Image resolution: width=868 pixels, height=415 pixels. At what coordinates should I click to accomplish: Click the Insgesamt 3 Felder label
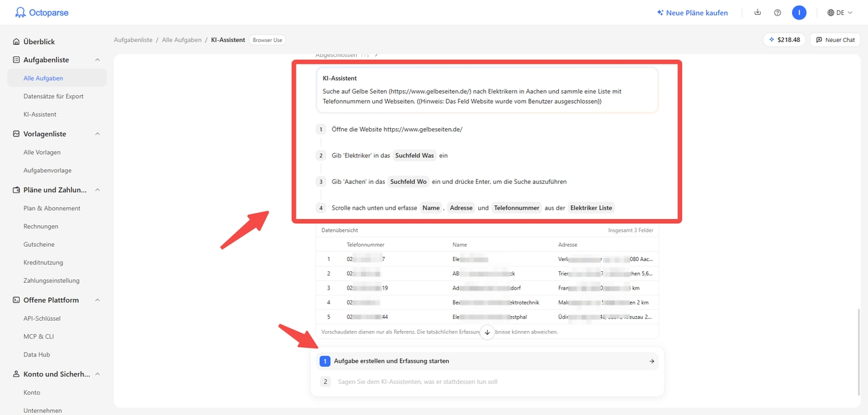(x=631, y=231)
